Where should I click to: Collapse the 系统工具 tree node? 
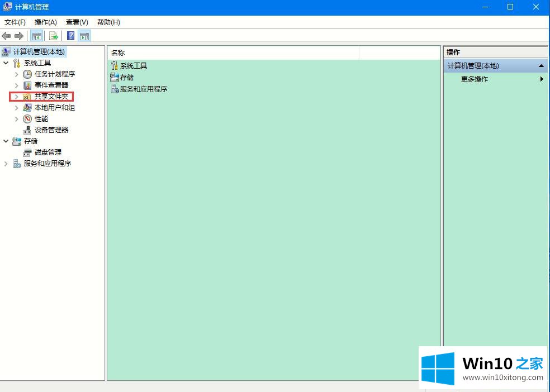(x=6, y=63)
